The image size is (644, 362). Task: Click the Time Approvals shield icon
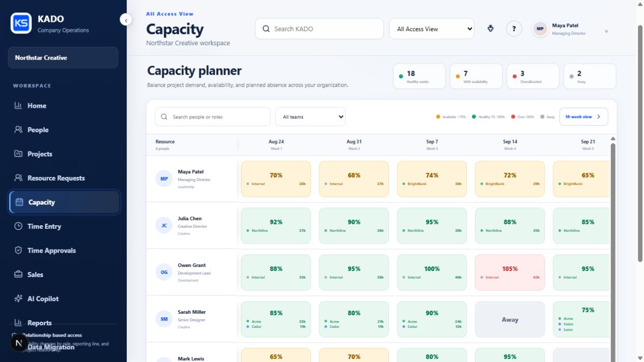coord(18,250)
